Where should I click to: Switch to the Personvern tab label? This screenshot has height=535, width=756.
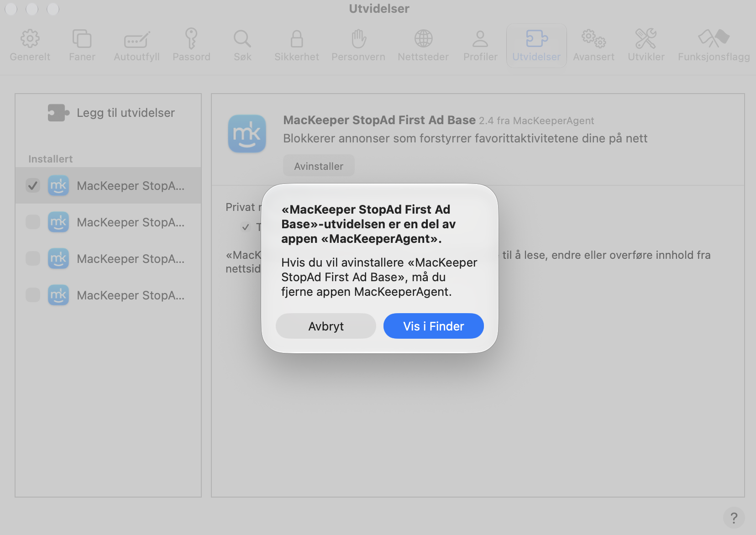pos(358,57)
